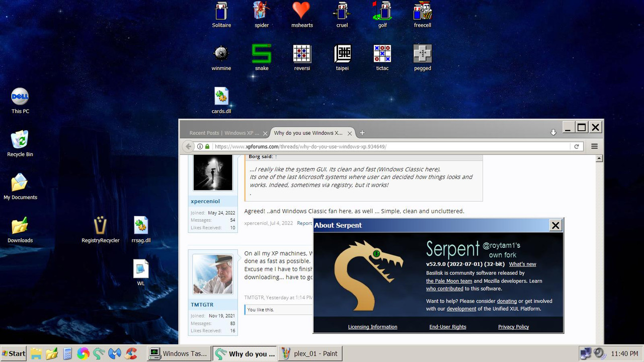The image size is (644, 362).
Task: Click the calculator quick launch icon
Action: 67,353
